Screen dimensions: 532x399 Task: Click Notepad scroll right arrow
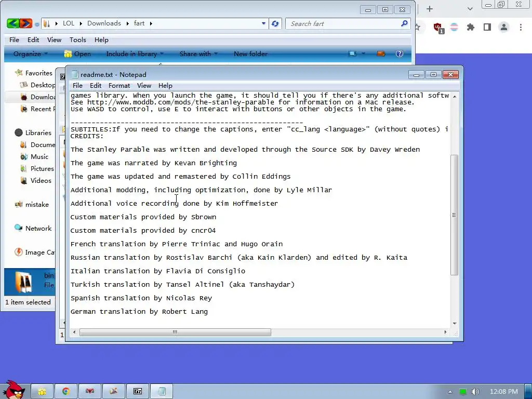click(x=445, y=332)
